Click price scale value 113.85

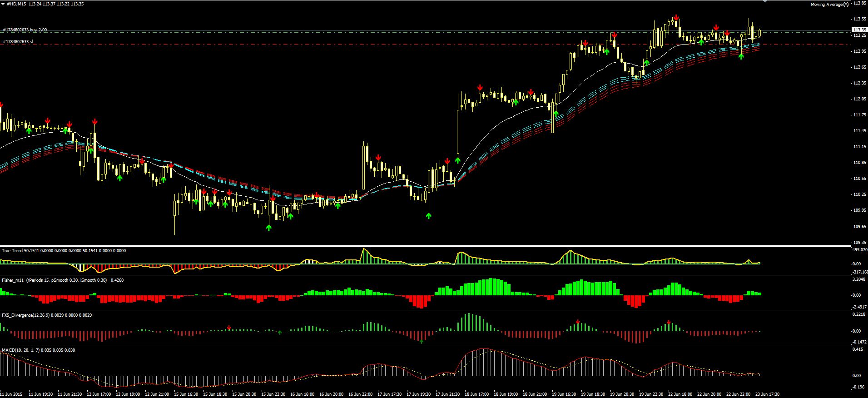pyautogui.click(x=859, y=3)
